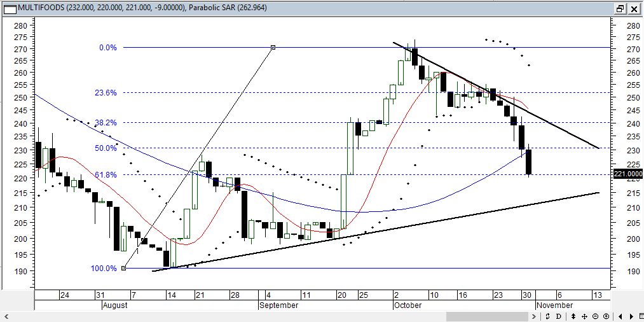Close the MULTIFOODS chart window

(x=633, y=8)
